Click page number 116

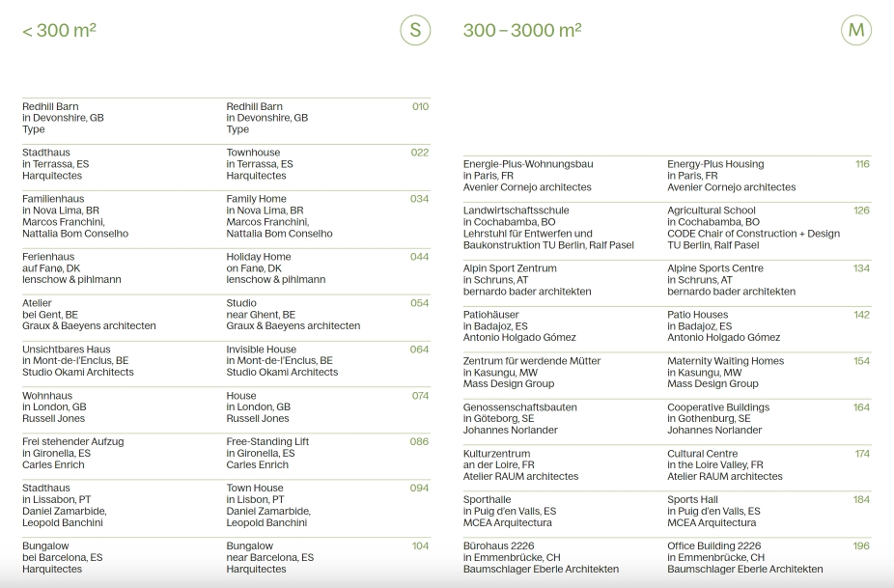(862, 164)
